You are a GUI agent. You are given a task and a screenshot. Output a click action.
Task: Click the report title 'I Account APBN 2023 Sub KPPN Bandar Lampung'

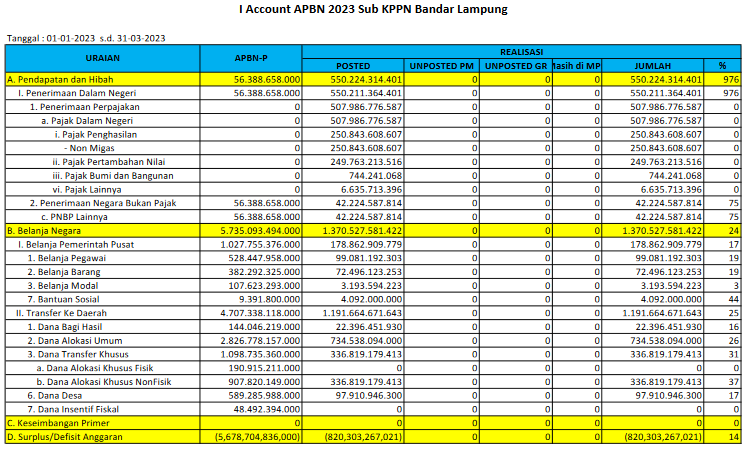(373, 9)
